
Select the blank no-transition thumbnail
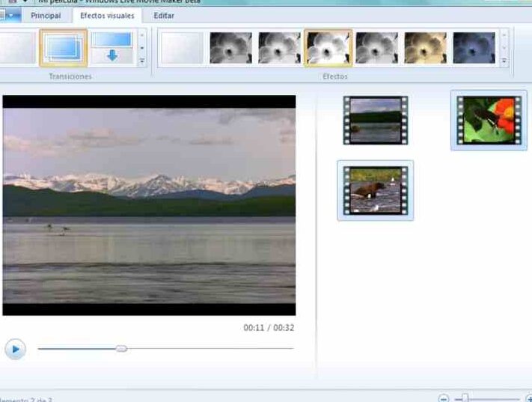(17, 48)
